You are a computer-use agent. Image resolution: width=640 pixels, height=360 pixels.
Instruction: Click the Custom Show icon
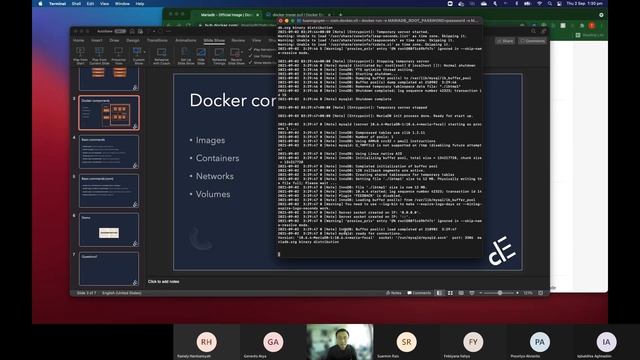pyautogui.click(x=137, y=51)
